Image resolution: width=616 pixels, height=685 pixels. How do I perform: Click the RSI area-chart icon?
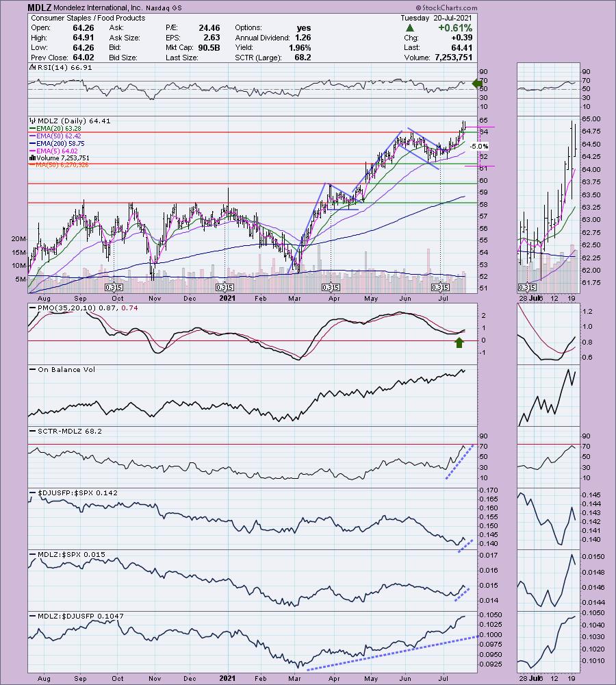click(x=32, y=67)
